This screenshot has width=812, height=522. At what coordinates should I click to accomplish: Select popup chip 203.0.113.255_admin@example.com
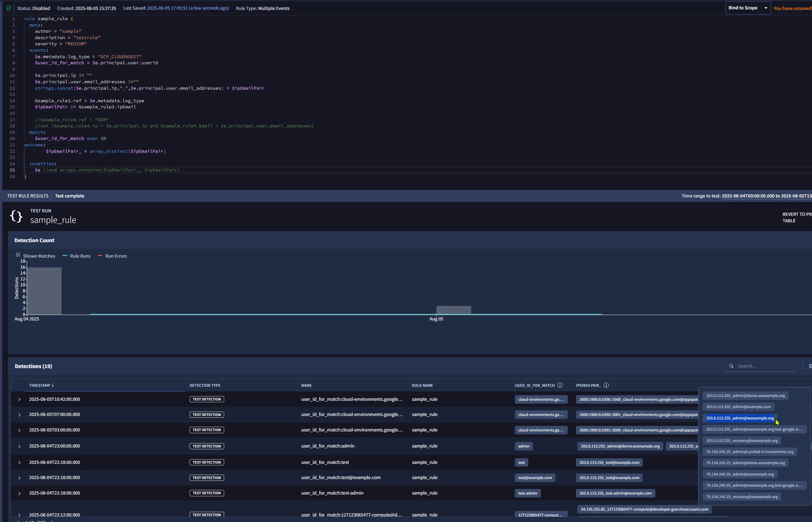coord(738,407)
